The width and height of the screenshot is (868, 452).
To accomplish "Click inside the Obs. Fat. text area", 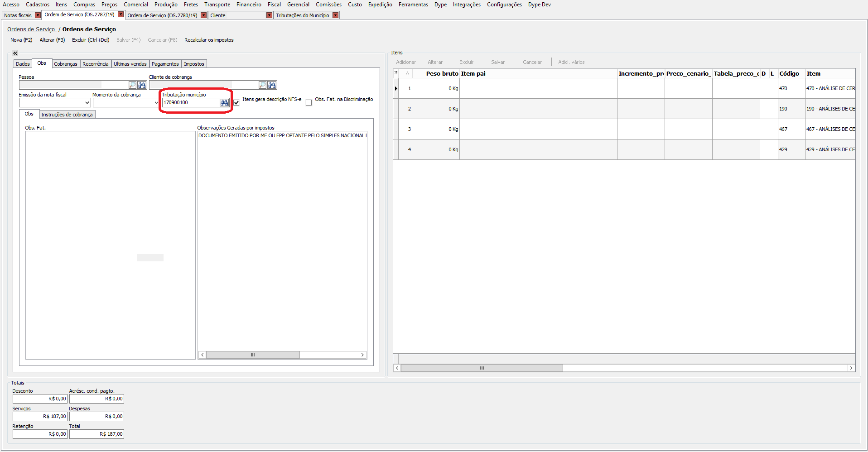I will [110, 245].
